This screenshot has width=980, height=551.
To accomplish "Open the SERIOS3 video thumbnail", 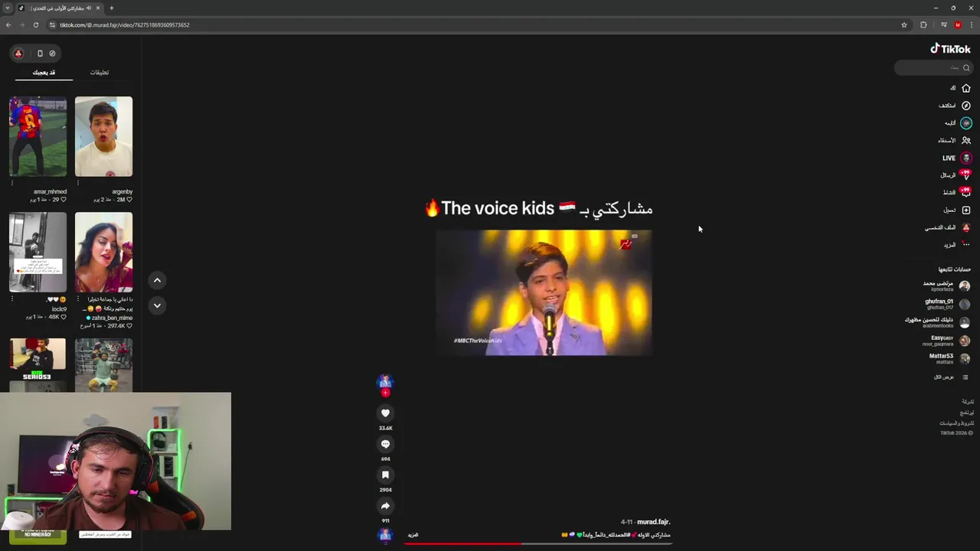I will click(x=38, y=365).
